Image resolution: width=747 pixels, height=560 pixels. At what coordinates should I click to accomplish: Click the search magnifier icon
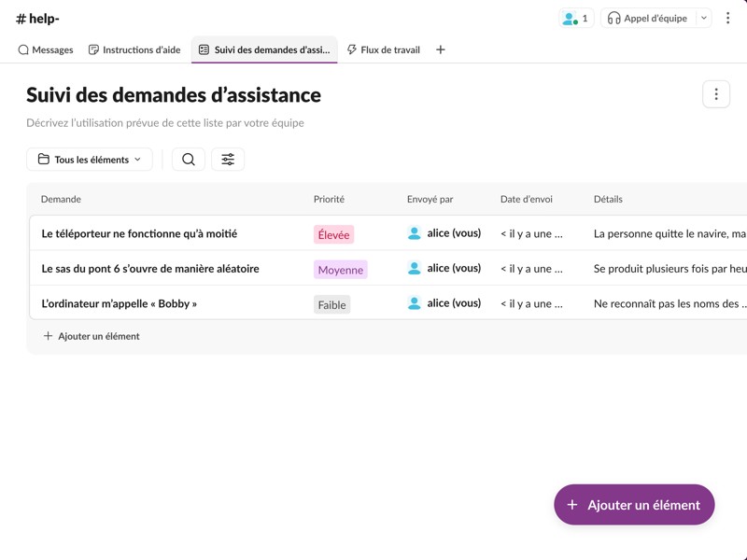(x=189, y=160)
